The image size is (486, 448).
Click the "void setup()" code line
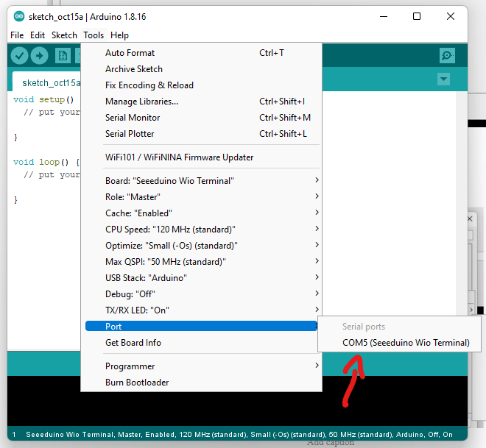point(43,100)
